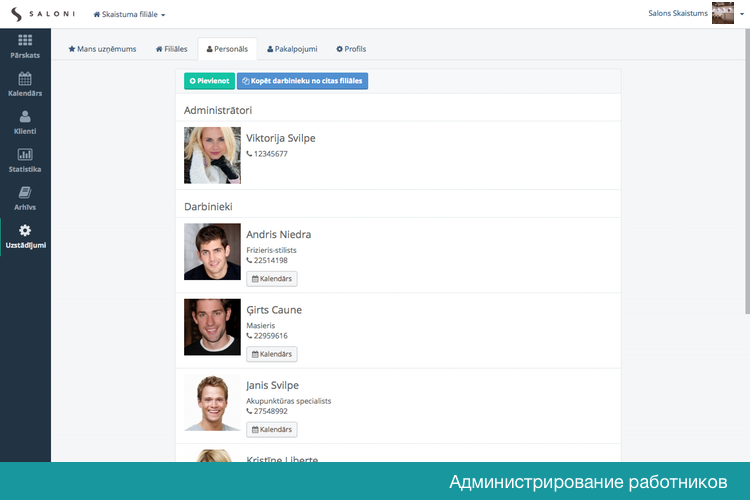
Task: Click the green Pievienot button
Action: (x=210, y=81)
